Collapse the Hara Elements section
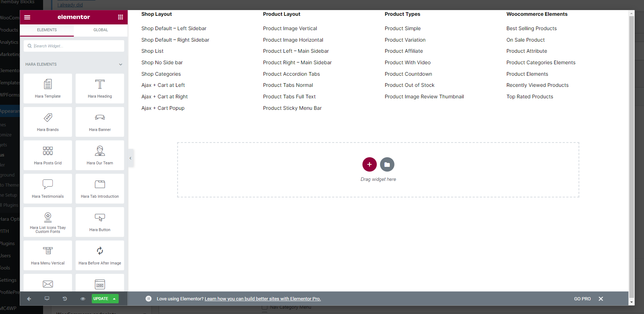644x314 pixels. 121,65
